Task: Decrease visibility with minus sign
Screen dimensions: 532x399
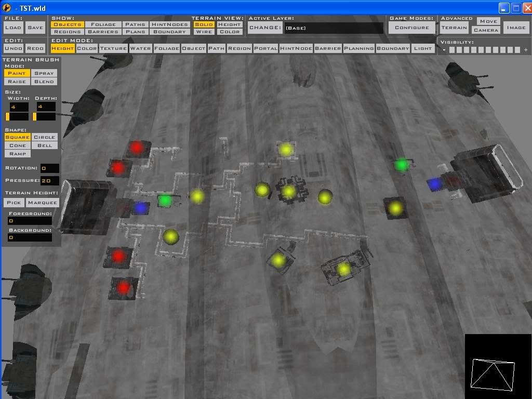Action: pos(444,50)
